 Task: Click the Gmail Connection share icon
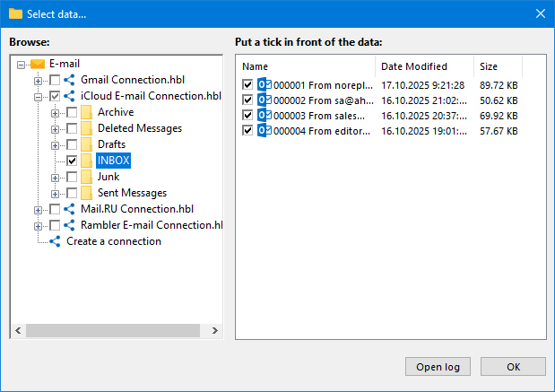pyautogui.click(x=69, y=80)
